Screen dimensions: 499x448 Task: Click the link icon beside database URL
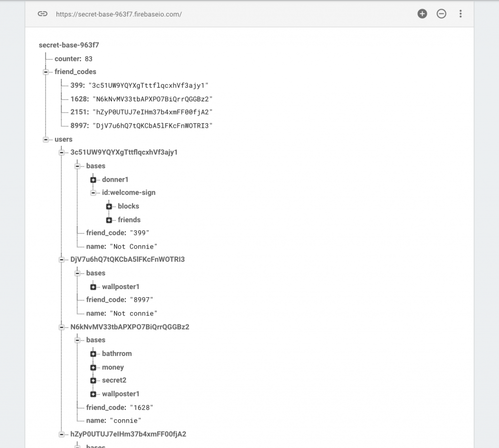[42, 14]
